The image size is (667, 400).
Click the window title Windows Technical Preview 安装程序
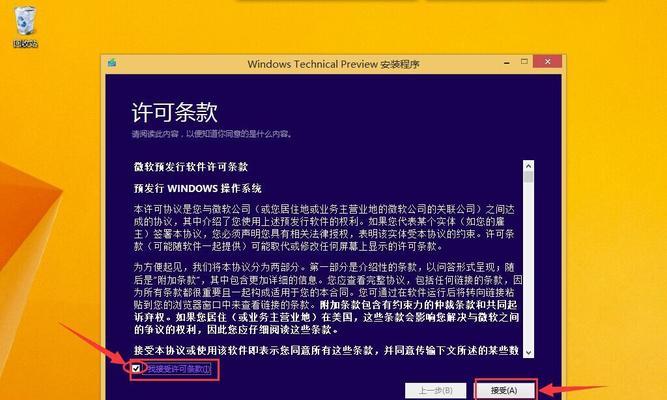click(334, 64)
